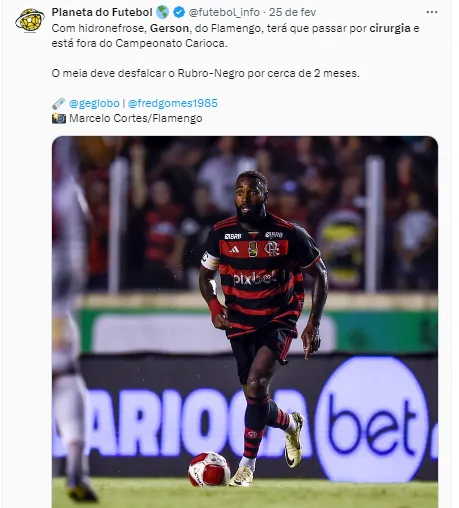Click the red and white soccer ball
This screenshot has height=508, width=459.
[209, 469]
